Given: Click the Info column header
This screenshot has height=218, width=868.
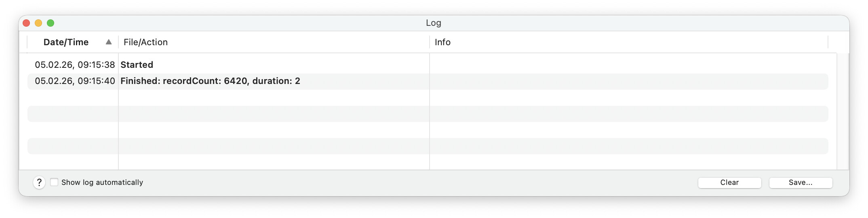Looking at the screenshot, I should coord(442,42).
